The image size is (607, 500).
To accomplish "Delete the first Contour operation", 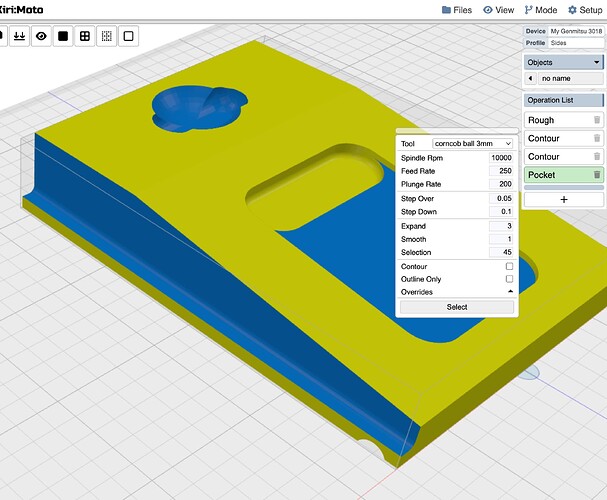I will click(x=597, y=138).
